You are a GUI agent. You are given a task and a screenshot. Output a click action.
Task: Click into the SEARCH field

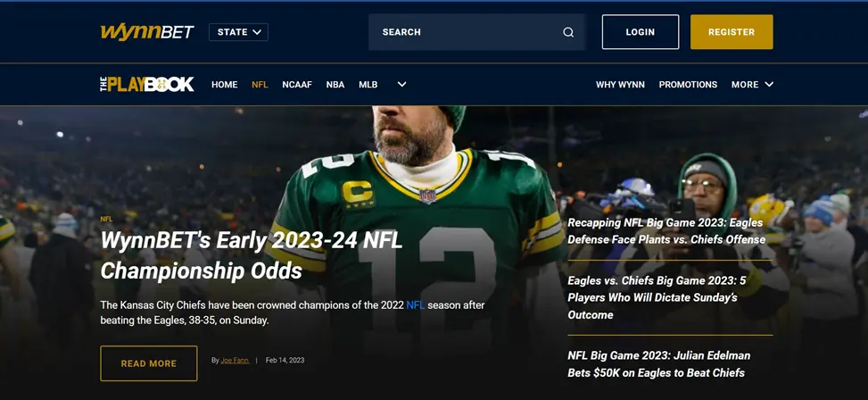pos(476,32)
